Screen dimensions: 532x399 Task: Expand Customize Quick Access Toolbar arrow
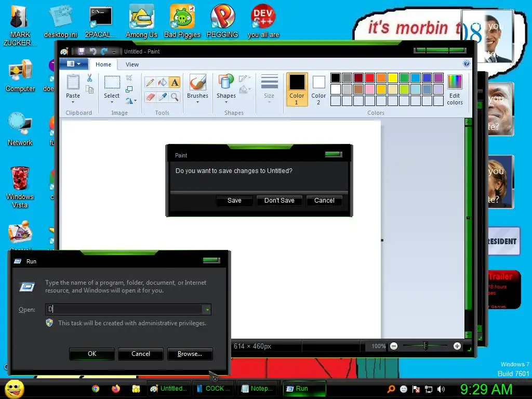pyautogui.click(x=114, y=51)
